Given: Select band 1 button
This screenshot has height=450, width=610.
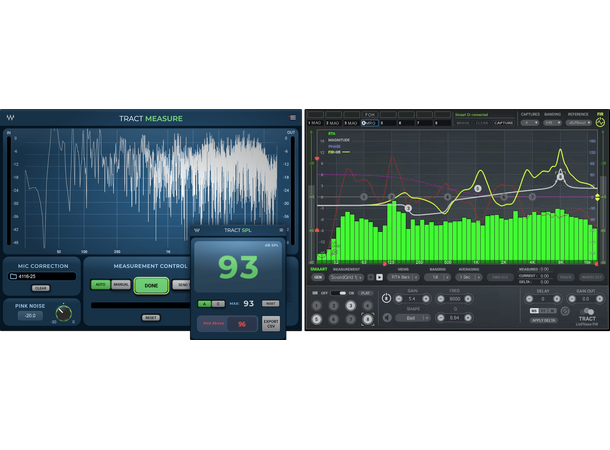Looking at the screenshot, I should [316, 306].
